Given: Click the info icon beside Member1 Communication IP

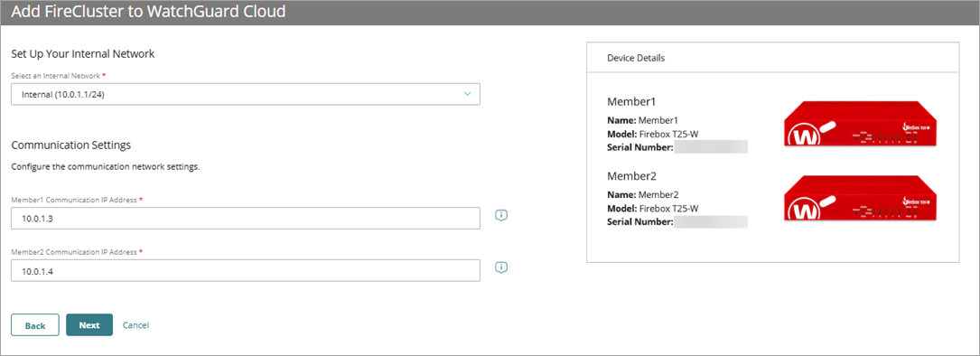Looking at the screenshot, I should (501, 215).
